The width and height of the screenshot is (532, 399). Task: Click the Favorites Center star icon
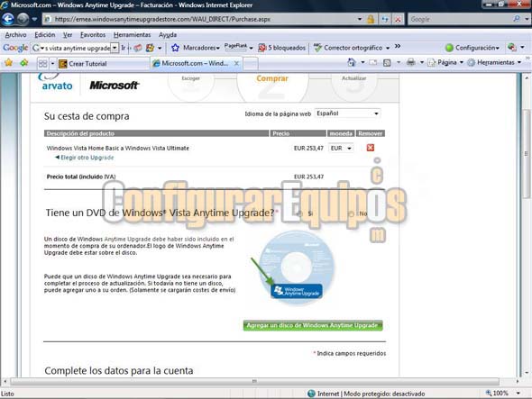[8, 63]
